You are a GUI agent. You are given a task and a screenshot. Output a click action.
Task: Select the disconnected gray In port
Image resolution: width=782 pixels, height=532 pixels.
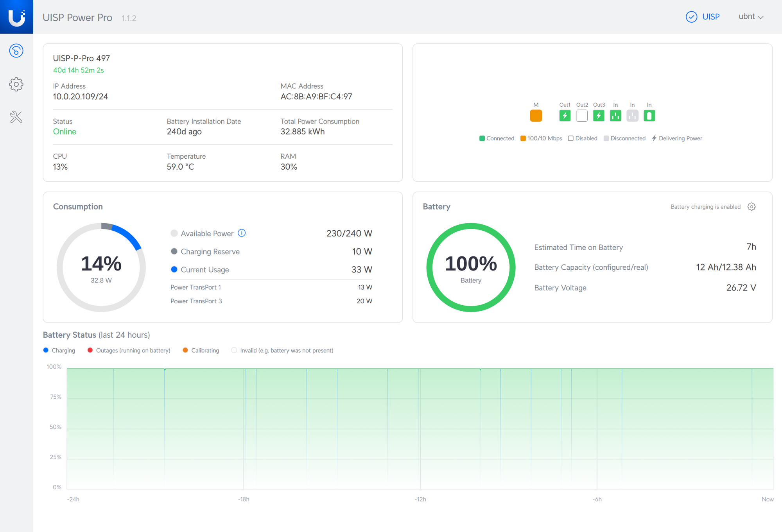coord(632,116)
